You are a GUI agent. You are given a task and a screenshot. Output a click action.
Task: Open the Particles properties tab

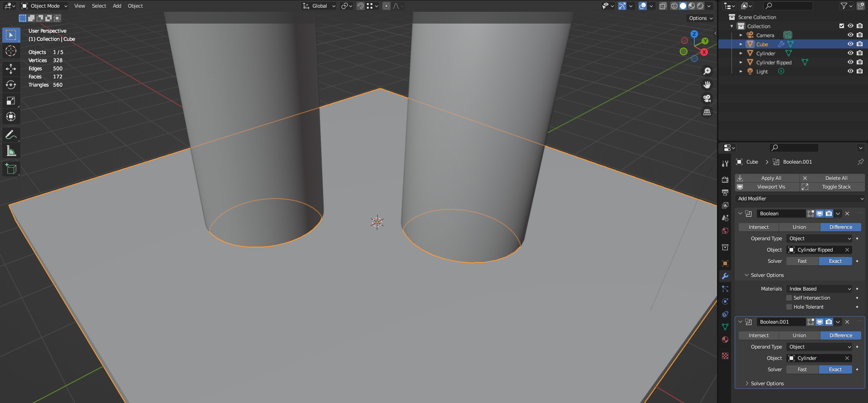(x=725, y=289)
